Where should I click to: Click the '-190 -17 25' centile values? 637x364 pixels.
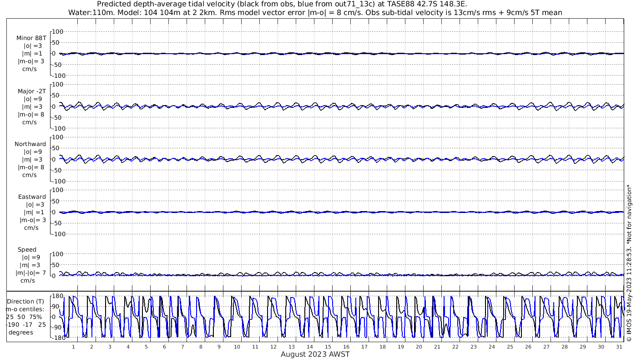(26, 325)
